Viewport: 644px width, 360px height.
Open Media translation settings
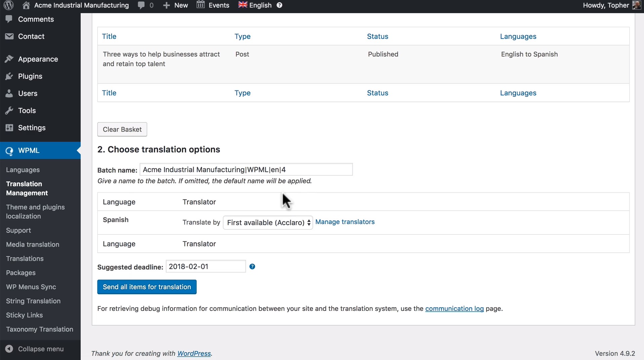tap(32, 244)
